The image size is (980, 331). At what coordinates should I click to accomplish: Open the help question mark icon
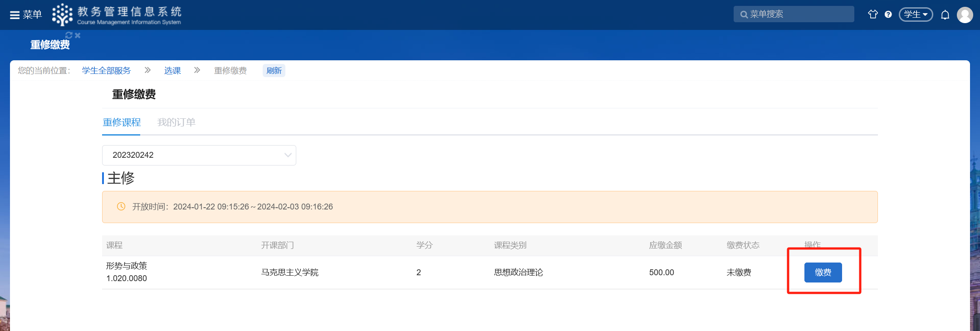(x=888, y=15)
